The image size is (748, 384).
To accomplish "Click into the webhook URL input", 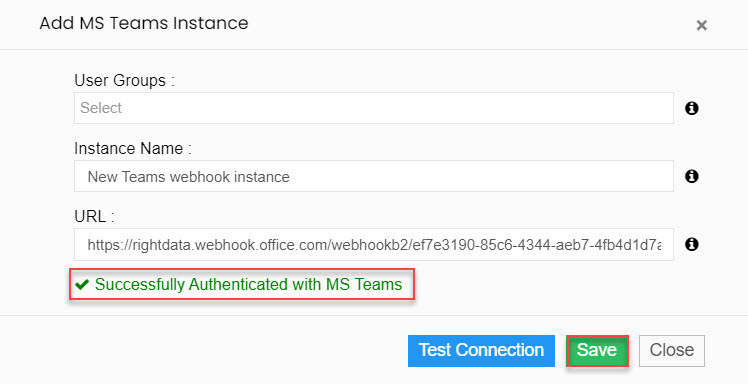I will tap(374, 244).
